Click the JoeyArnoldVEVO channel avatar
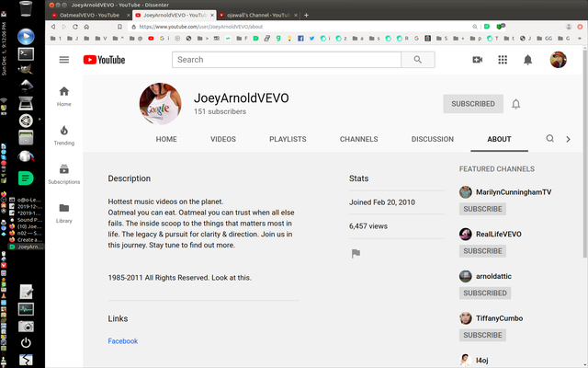 point(161,104)
